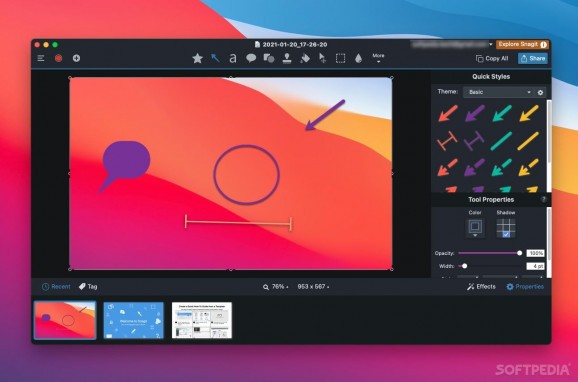Select the Callout speech bubble tool

coord(251,58)
